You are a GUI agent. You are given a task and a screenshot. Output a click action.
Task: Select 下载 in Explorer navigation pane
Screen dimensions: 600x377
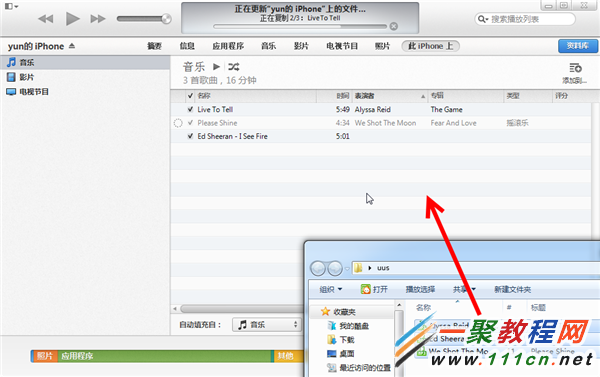(347, 340)
